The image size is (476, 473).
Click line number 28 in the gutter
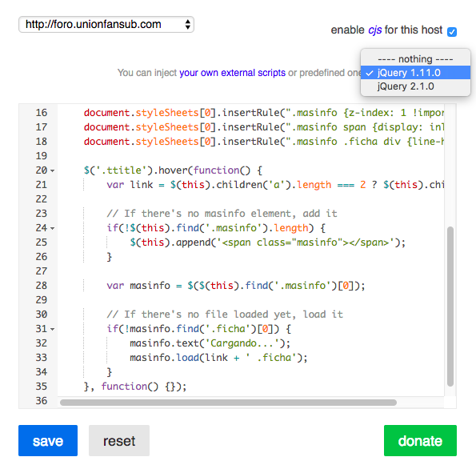(x=42, y=286)
